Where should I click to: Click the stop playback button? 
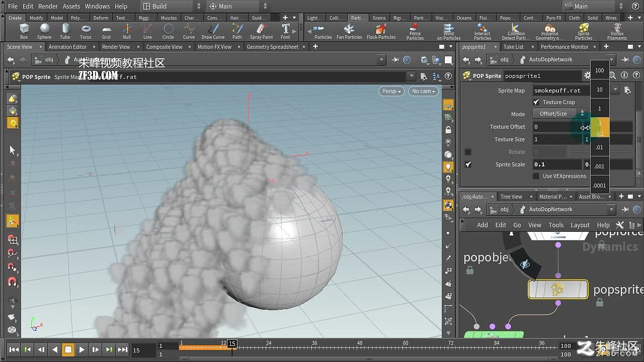68,349
